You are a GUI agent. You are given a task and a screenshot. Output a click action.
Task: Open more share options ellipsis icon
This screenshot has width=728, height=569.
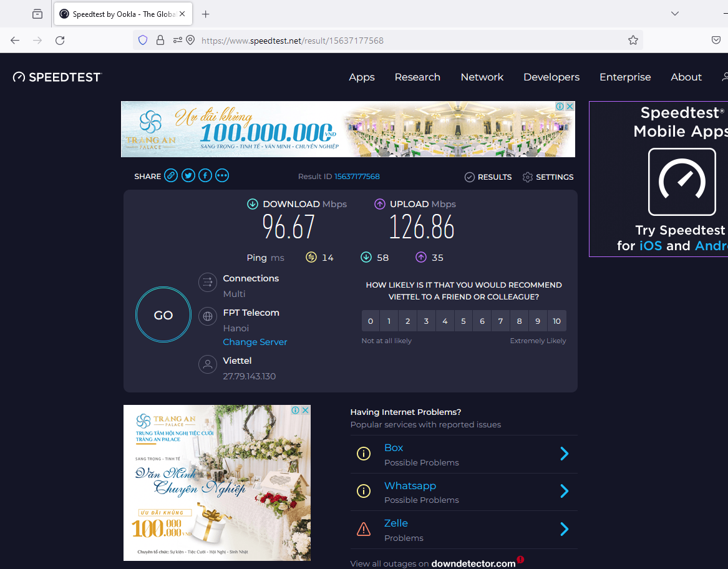pyautogui.click(x=222, y=176)
